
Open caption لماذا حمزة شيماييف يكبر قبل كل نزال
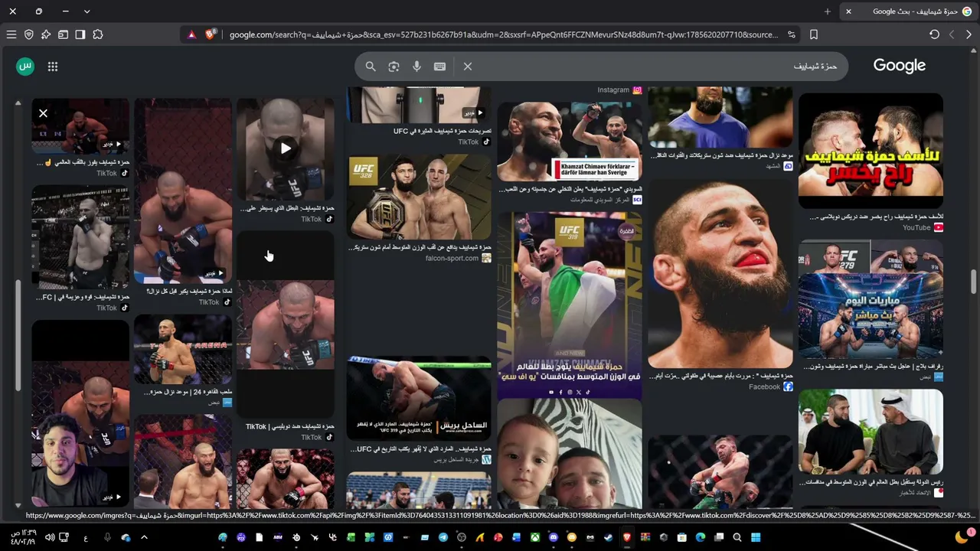(x=189, y=292)
